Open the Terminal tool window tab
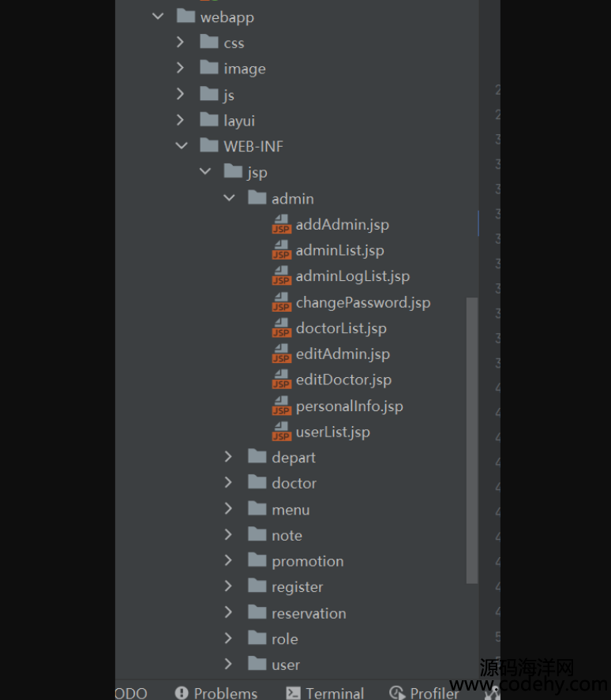Screen dimensions: 611x700 (x=335, y=693)
